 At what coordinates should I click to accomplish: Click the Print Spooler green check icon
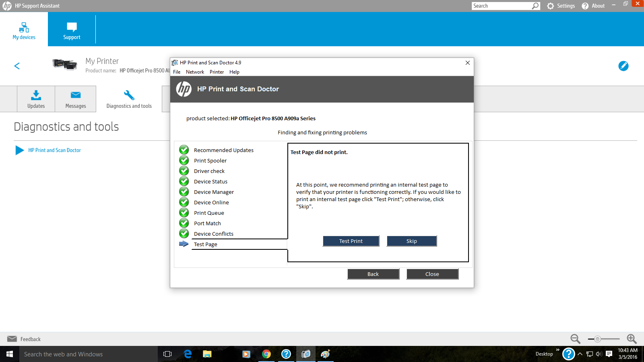click(184, 160)
